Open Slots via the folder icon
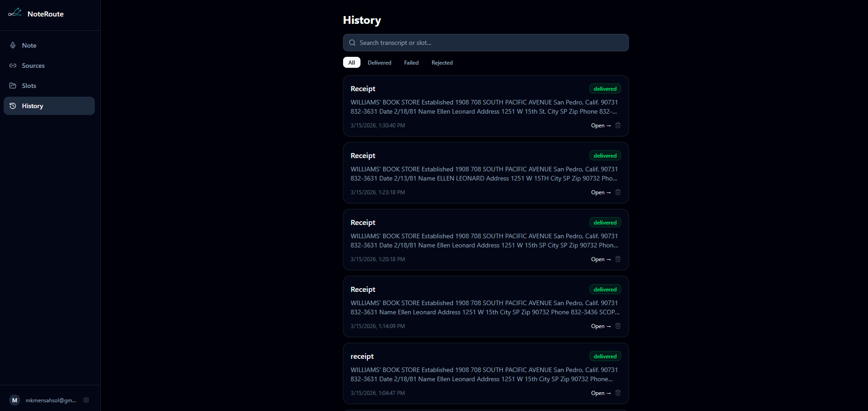Viewport: 868px width, 411px height. [x=13, y=86]
